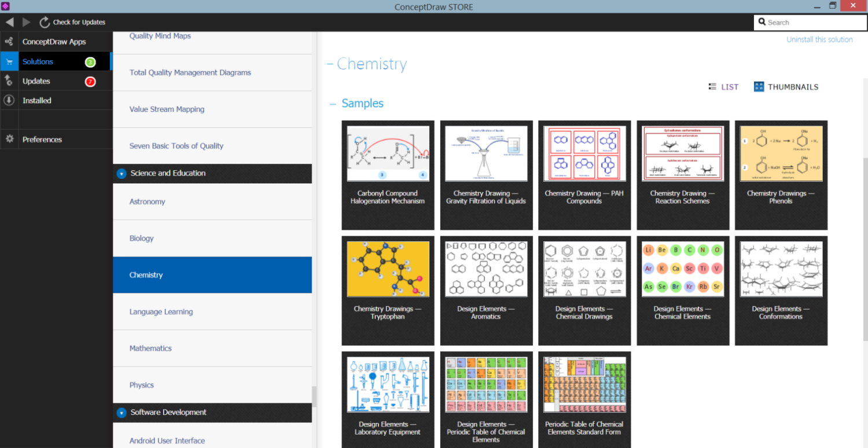The image size is (868, 448).
Task: Click the Solutions shopping cart icon
Action: coord(9,61)
